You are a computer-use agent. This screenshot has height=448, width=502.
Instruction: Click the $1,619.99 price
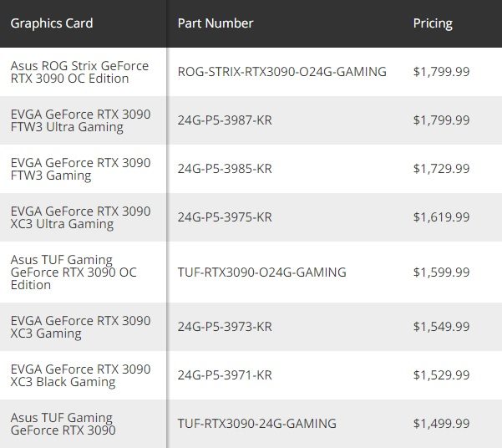pos(441,217)
